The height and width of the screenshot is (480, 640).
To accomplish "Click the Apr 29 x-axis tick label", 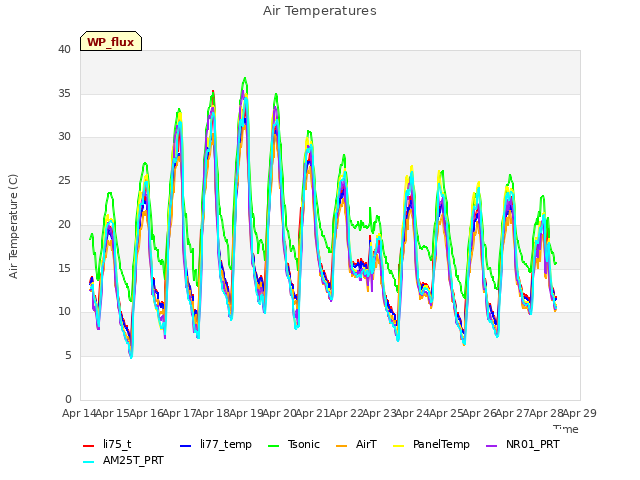I will point(580,413).
